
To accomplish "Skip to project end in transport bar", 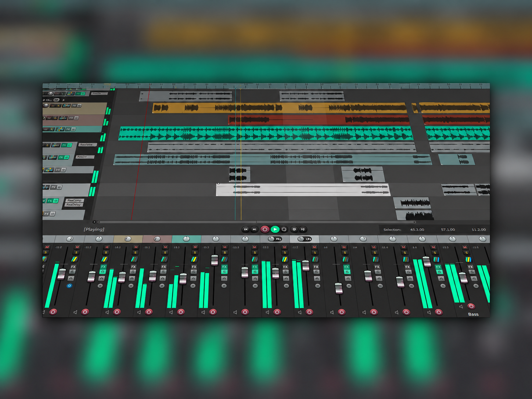I will tap(254, 229).
